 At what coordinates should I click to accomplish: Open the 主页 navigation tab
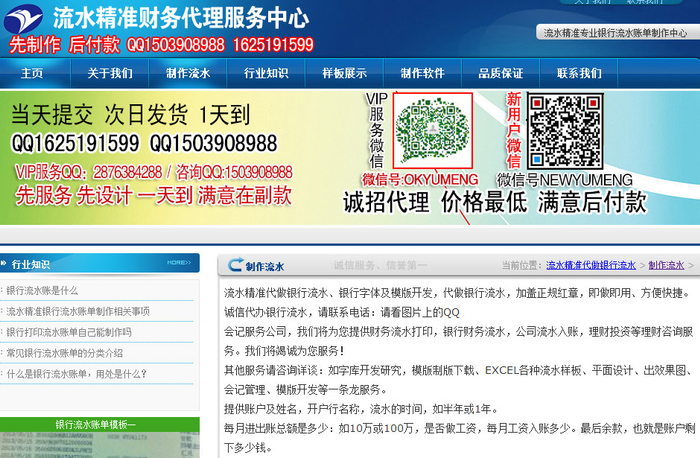(x=32, y=73)
